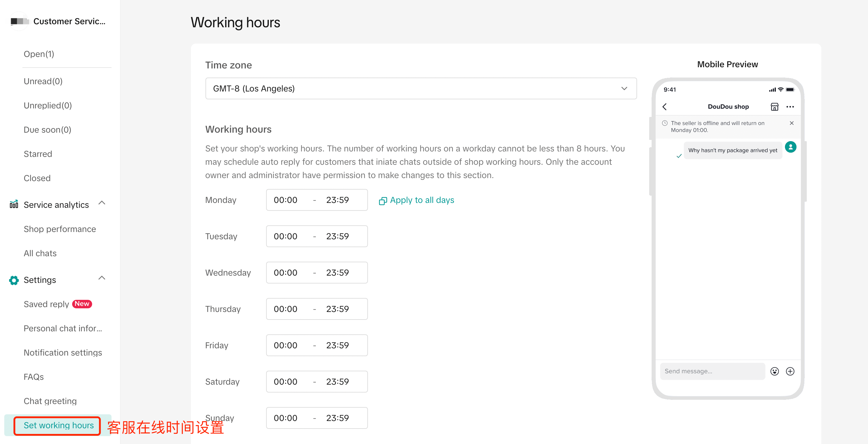Open the Saved reply settings page
Screen dimensions: 868x444
(x=46, y=304)
